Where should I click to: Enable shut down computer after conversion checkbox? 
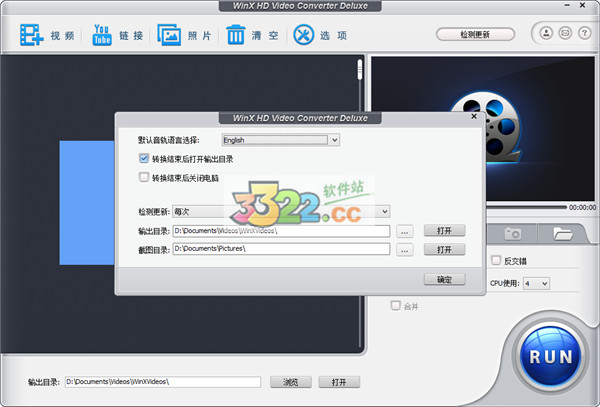144,177
